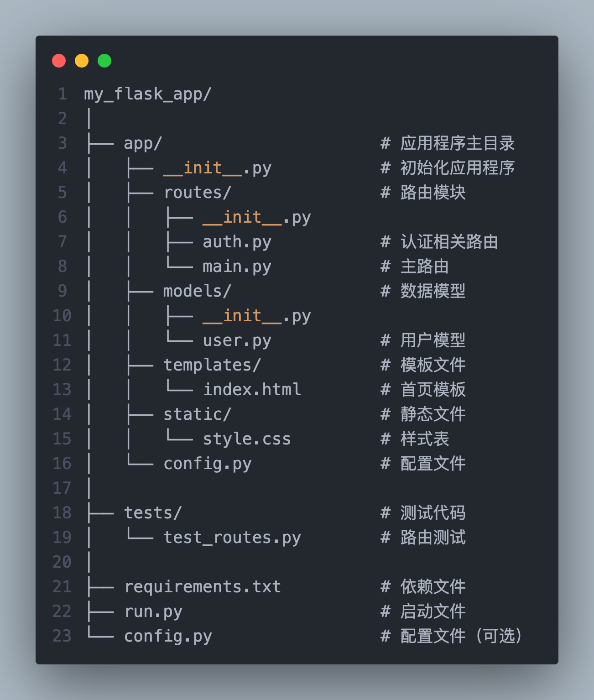The image size is (594, 700).
Task: Click the templates/ folder entry
Action: click(212, 365)
